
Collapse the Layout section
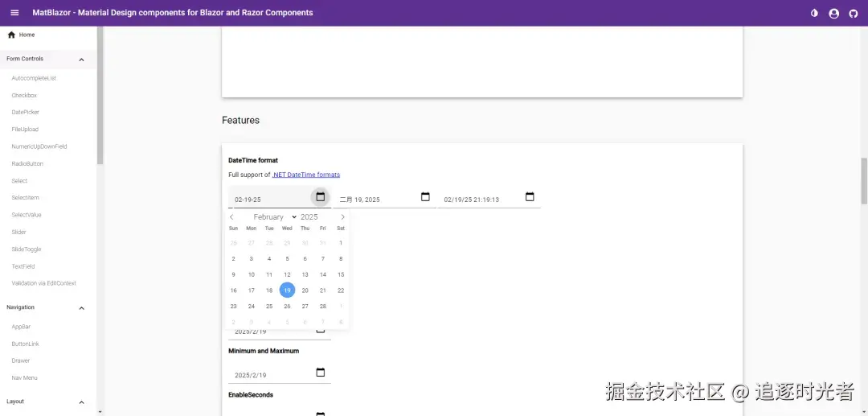point(81,402)
